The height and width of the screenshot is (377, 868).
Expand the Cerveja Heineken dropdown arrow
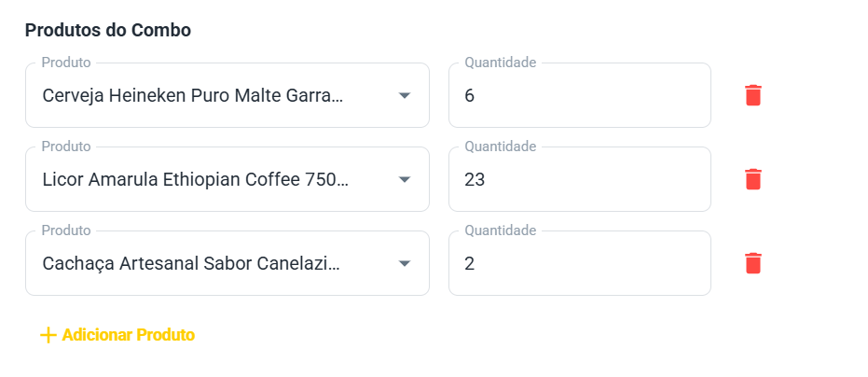405,95
